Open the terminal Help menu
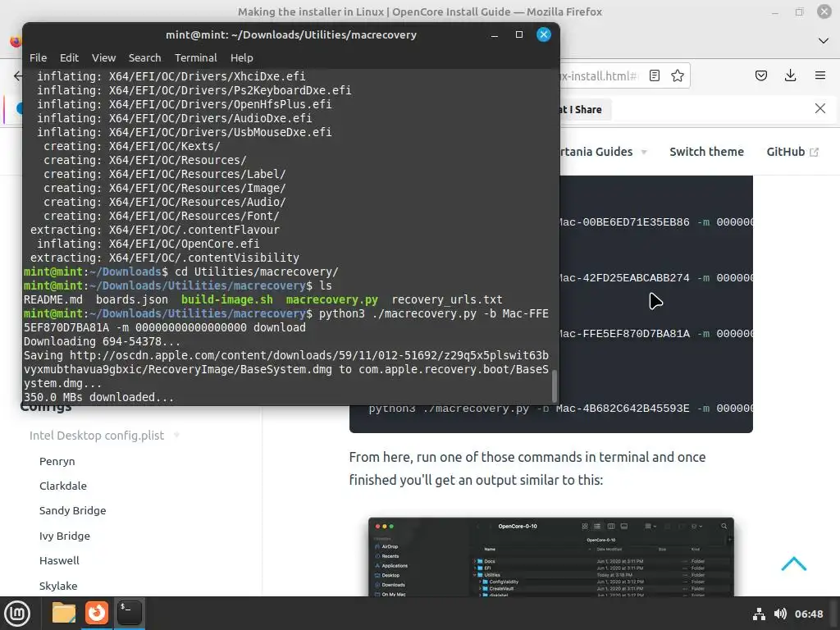This screenshot has width=840, height=630. click(242, 58)
